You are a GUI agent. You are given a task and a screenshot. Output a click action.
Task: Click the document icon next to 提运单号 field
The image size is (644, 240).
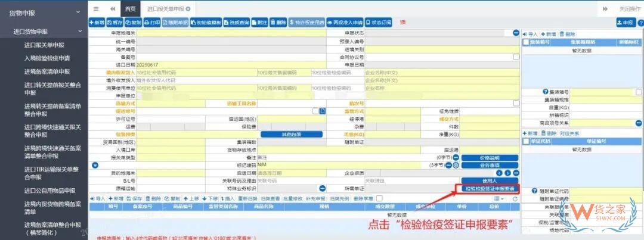[x=323, y=111]
